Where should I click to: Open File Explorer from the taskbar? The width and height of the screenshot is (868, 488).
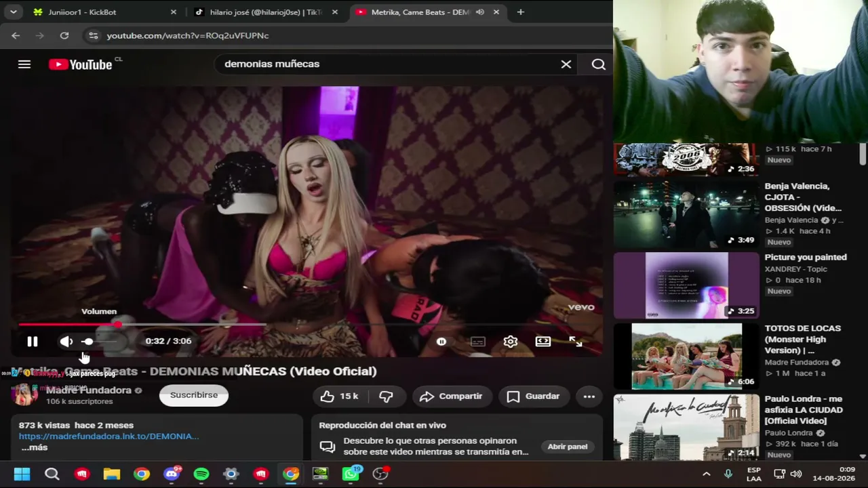point(112,474)
